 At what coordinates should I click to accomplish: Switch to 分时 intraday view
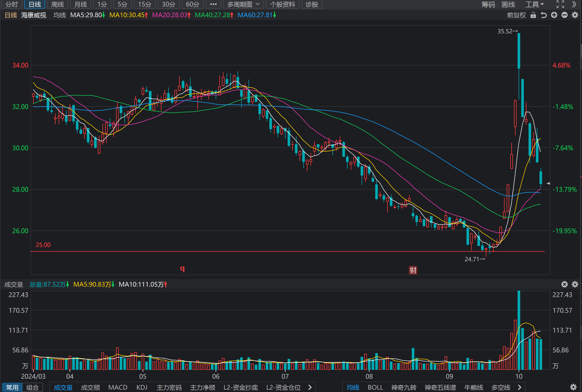[11, 4]
